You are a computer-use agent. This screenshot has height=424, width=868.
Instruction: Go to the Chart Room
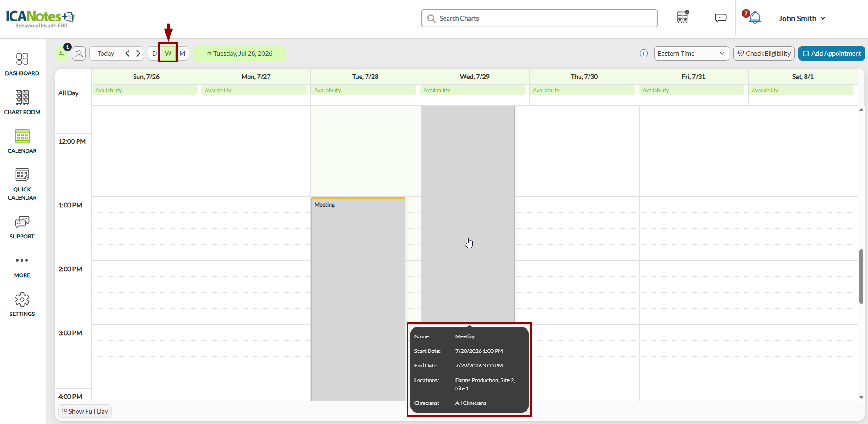pos(22,103)
